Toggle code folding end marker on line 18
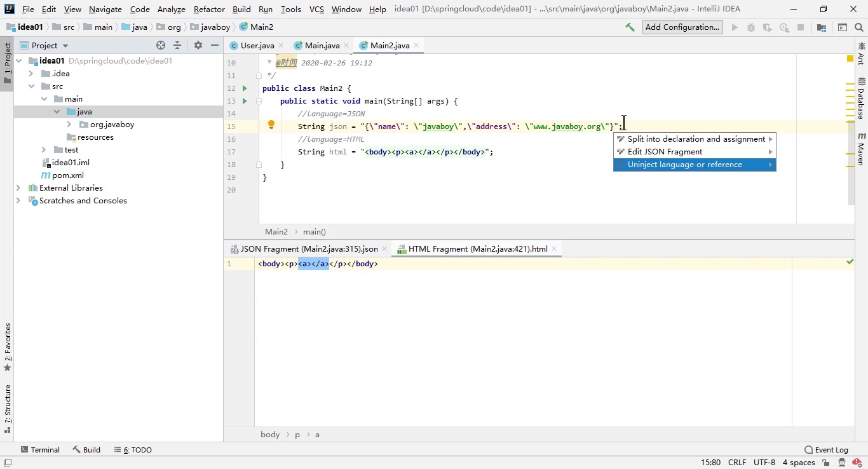This screenshot has width=868, height=469. point(259,165)
